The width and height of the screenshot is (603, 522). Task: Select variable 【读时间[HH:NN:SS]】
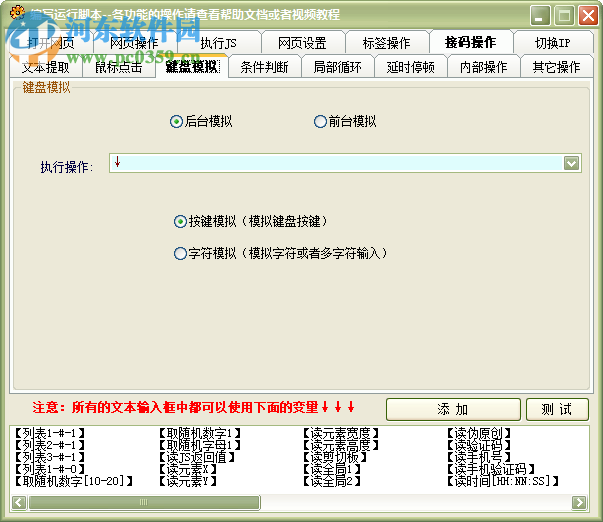(503, 481)
